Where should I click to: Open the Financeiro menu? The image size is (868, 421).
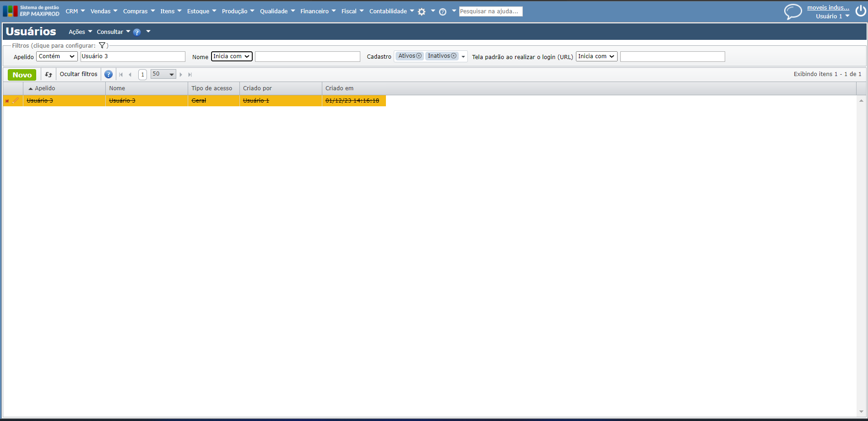(318, 11)
